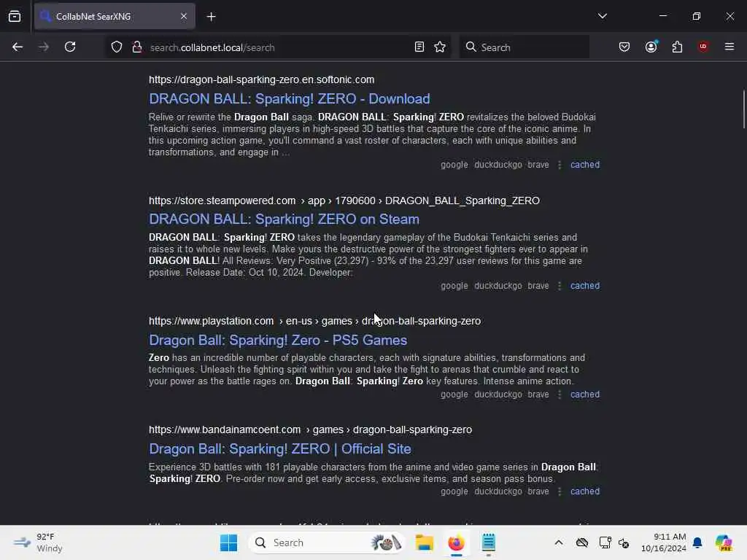
Task: Click duckduckgo engine label on Steam result
Action: pyautogui.click(x=498, y=286)
